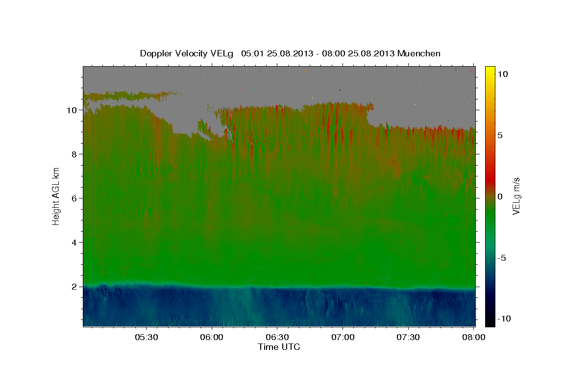Click the 07:30 time tick label
588x392 pixels.
click(x=408, y=338)
